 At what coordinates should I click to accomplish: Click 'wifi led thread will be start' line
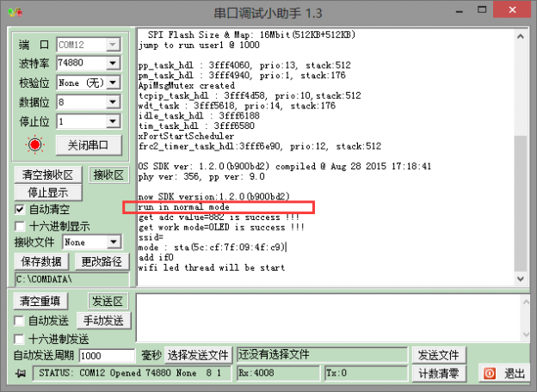(212, 267)
